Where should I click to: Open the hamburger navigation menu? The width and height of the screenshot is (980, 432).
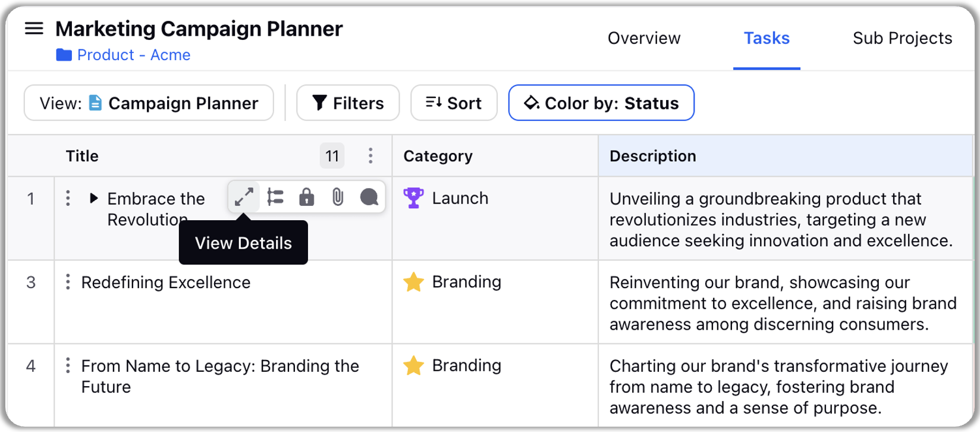click(x=34, y=29)
